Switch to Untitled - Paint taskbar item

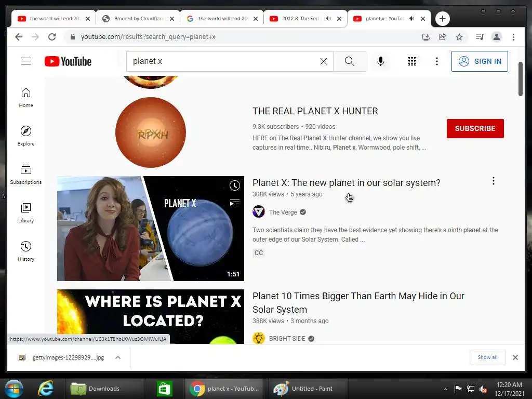(x=307, y=389)
